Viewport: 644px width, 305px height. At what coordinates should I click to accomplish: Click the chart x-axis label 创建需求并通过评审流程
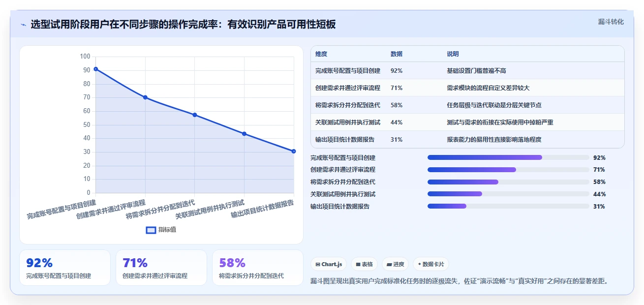coord(111,210)
